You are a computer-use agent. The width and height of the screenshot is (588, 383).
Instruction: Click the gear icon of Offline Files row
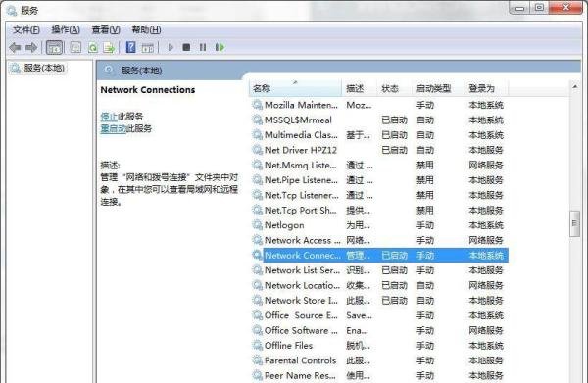click(x=257, y=346)
